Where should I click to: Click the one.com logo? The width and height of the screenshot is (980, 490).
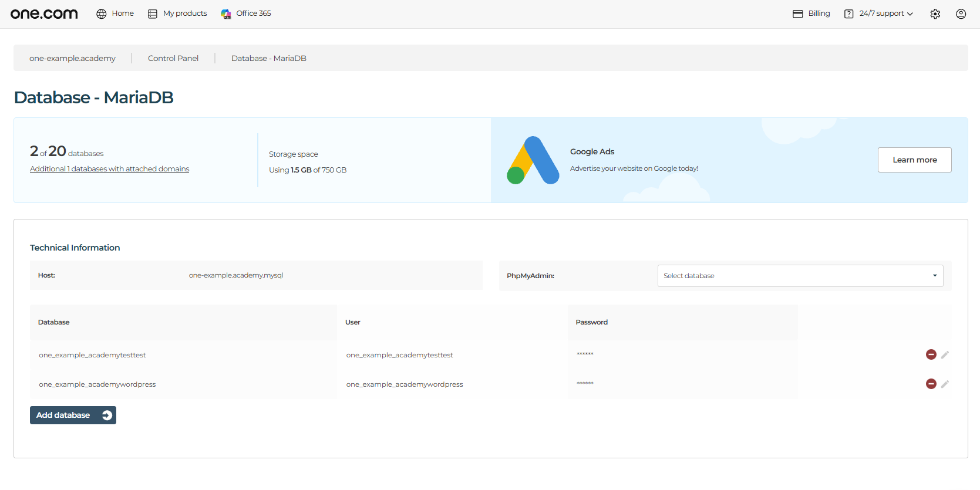pos(44,13)
